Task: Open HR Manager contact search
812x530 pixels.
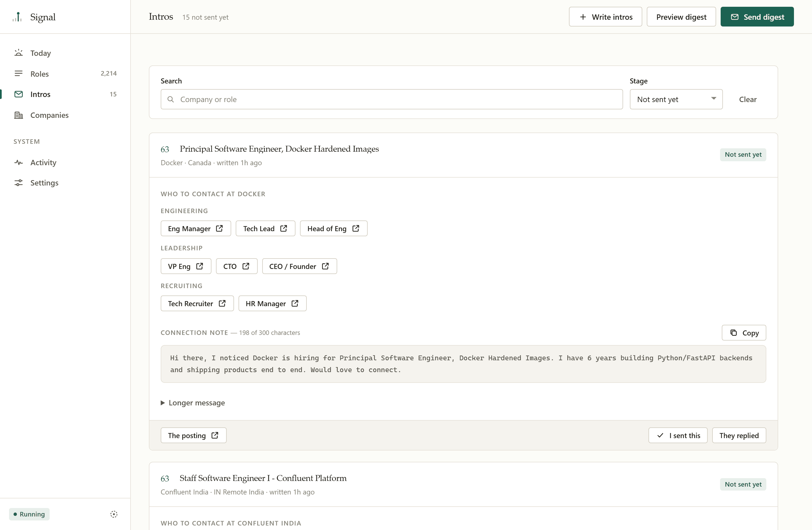Action: click(x=272, y=304)
